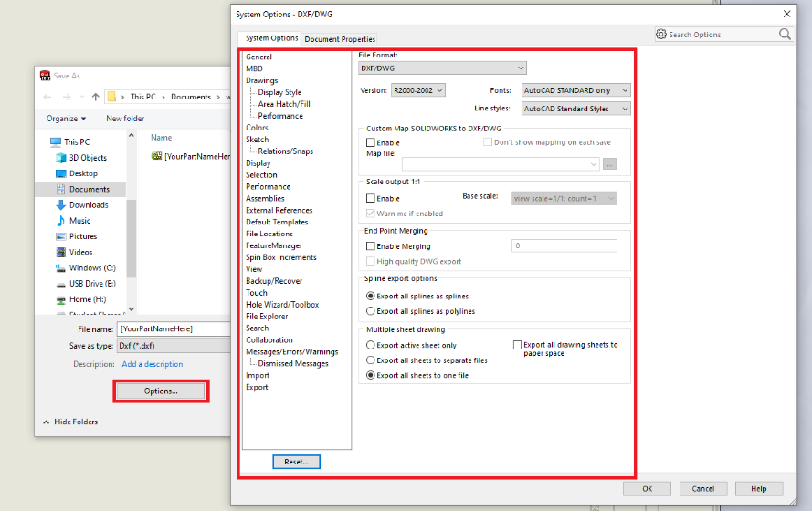
Task: Open the Music folder in the sidebar
Action: (79, 221)
